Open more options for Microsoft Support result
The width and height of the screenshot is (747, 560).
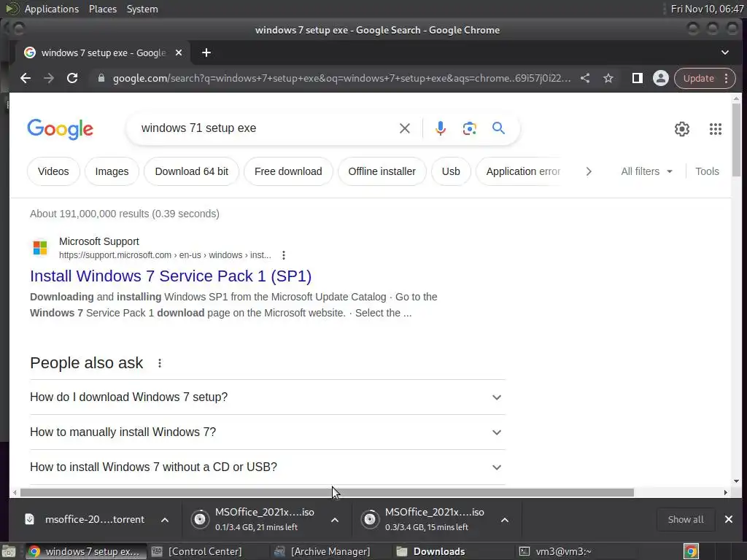(284, 255)
